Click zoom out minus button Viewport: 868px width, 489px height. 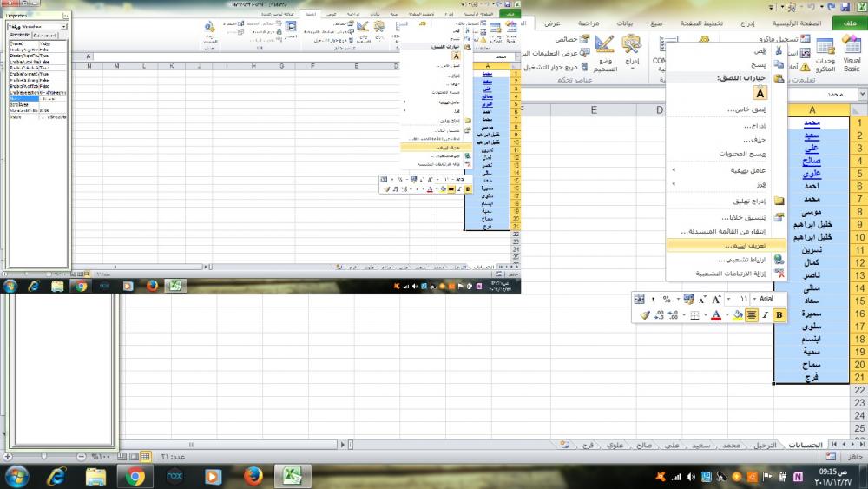82,456
